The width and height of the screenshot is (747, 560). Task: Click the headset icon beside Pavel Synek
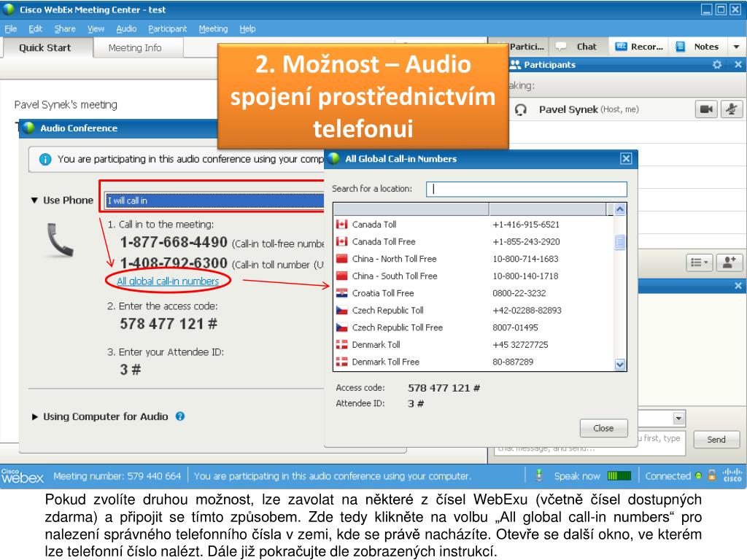(521, 110)
